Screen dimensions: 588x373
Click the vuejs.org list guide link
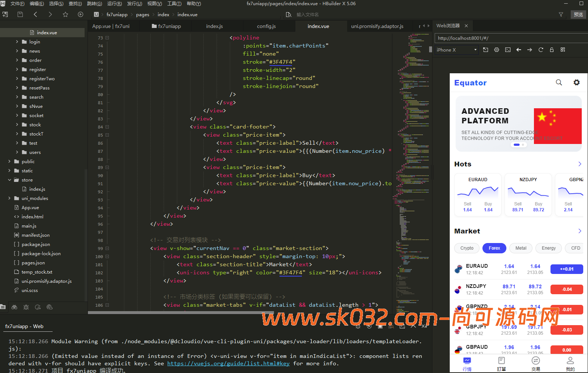point(228,363)
